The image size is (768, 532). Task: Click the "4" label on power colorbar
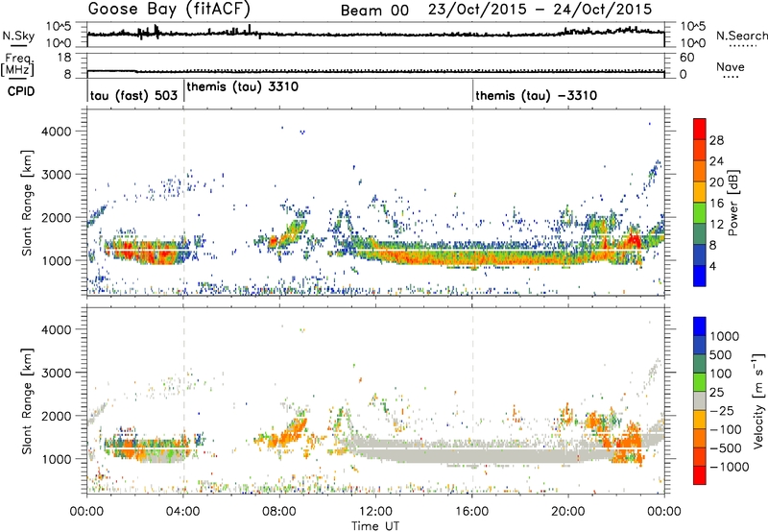point(713,267)
